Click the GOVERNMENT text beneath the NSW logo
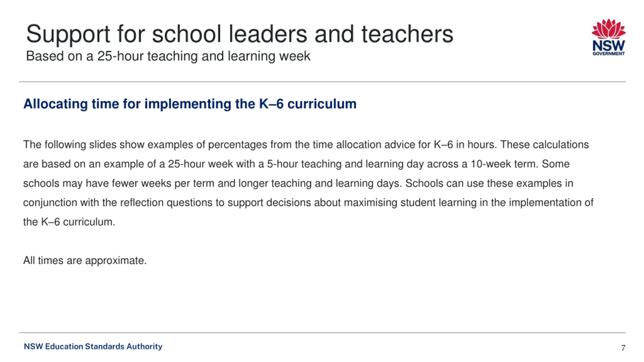 coord(609,54)
